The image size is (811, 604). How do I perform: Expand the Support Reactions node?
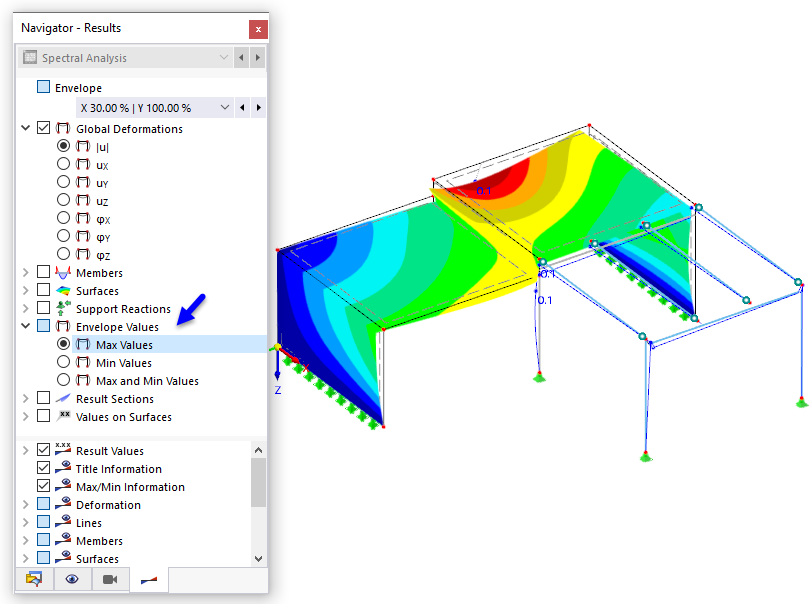point(25,308)
